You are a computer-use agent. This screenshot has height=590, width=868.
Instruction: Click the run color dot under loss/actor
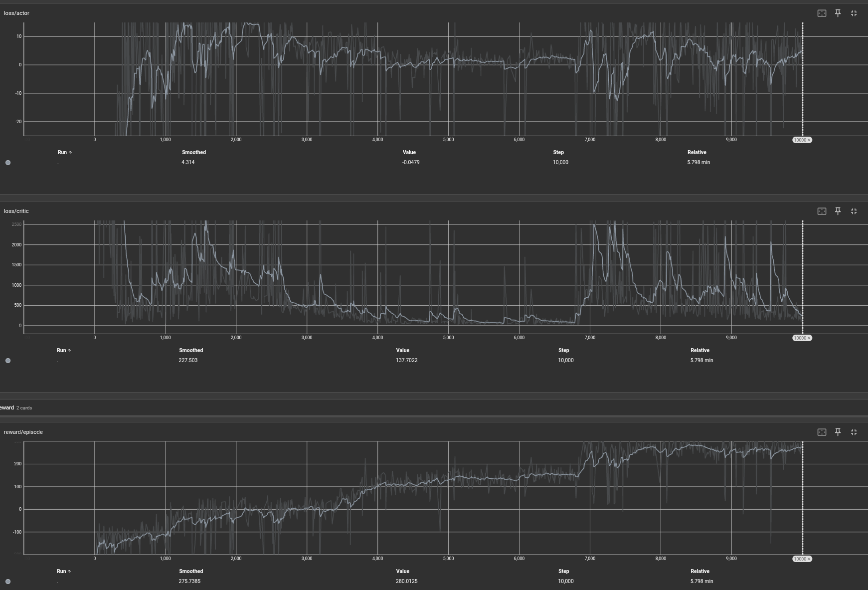[8, 163]
